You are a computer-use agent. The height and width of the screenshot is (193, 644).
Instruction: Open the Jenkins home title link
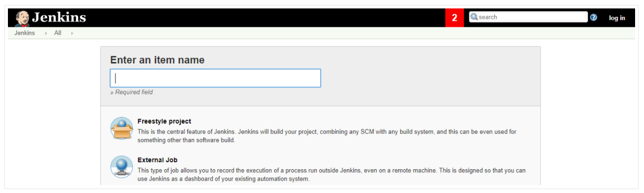(59, 17)
